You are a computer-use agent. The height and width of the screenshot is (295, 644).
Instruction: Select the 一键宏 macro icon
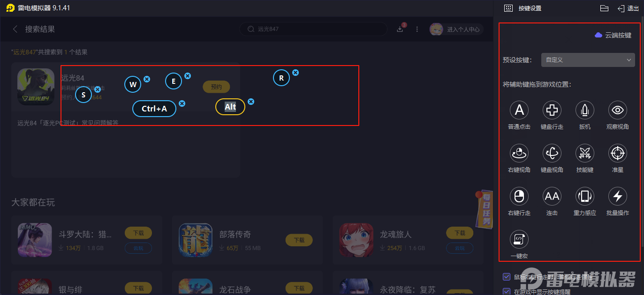point(519,239)
